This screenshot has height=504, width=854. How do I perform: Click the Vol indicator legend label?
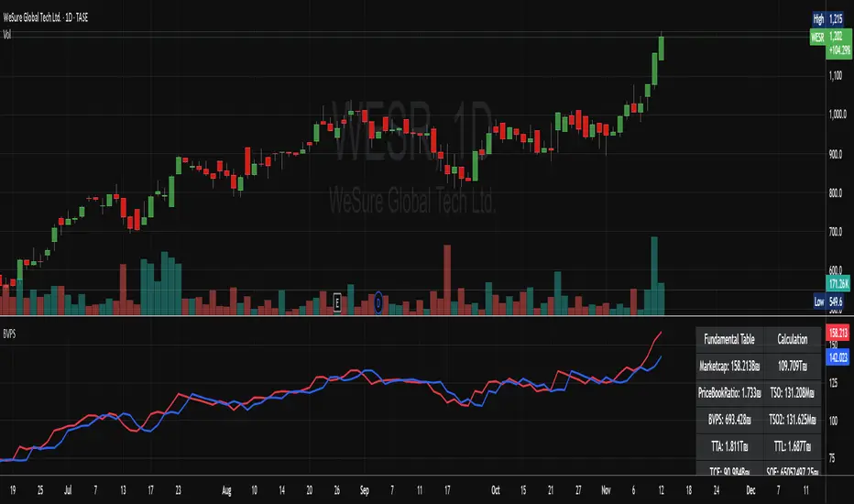click(x=7, y=35)
